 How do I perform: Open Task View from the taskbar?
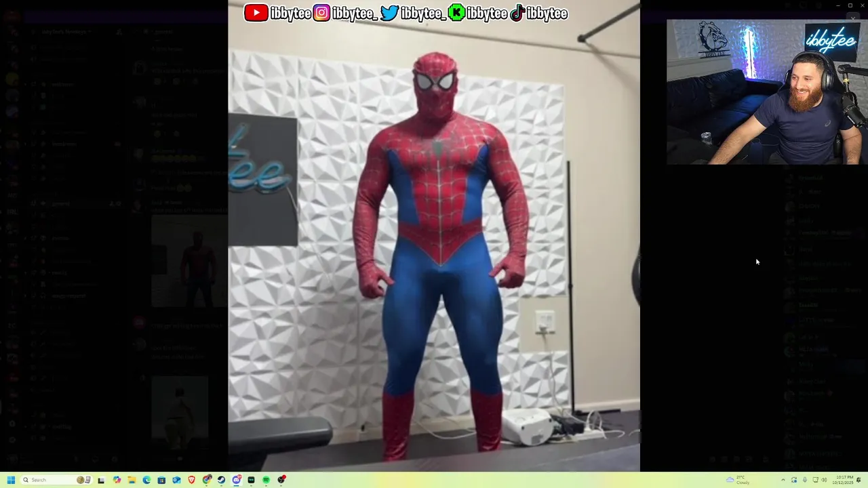(x=101, y=480)
